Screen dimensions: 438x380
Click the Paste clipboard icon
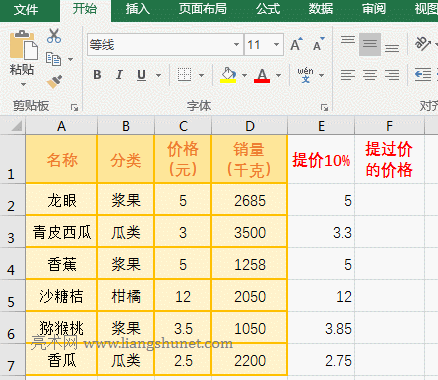[23, 46]
